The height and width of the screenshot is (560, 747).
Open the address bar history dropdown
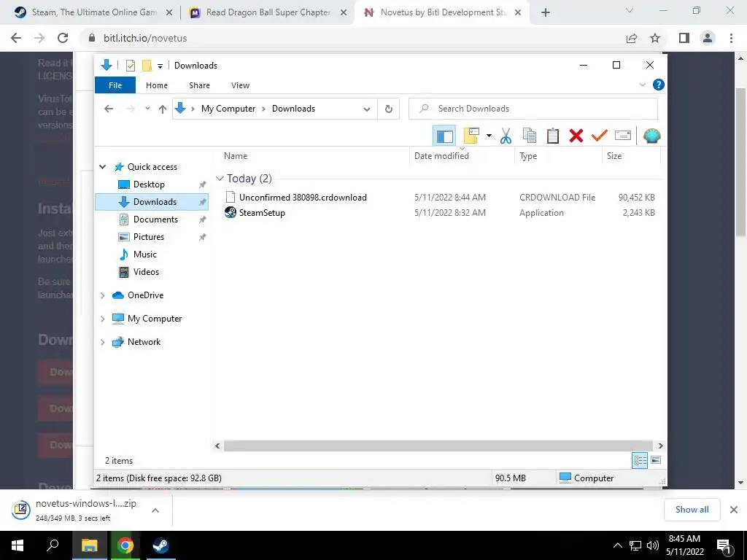[x=366, y=109]
